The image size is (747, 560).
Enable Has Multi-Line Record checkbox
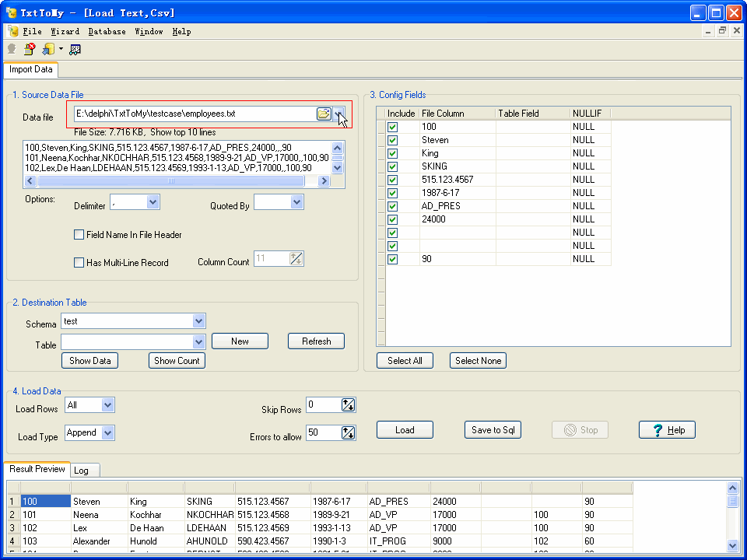coord(79,262)
